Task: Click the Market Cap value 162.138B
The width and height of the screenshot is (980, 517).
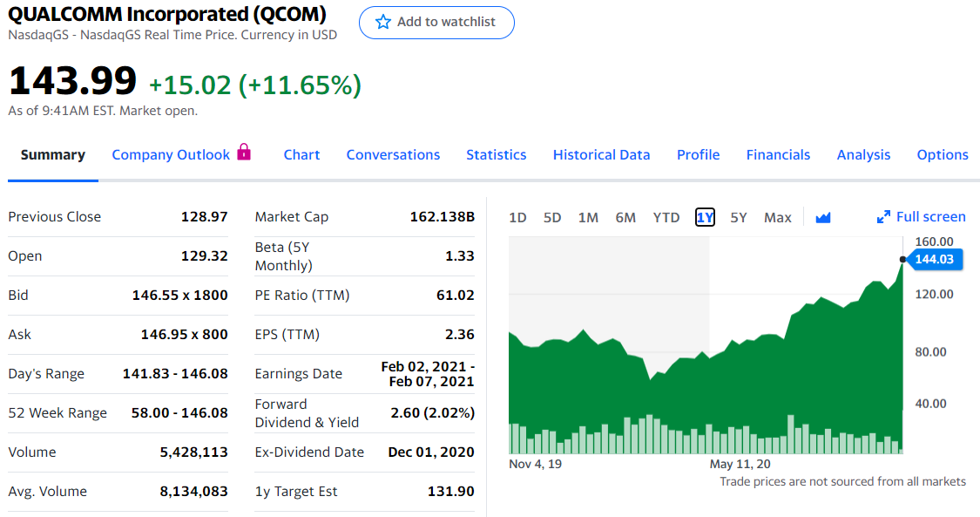Action: coord(443,217)
